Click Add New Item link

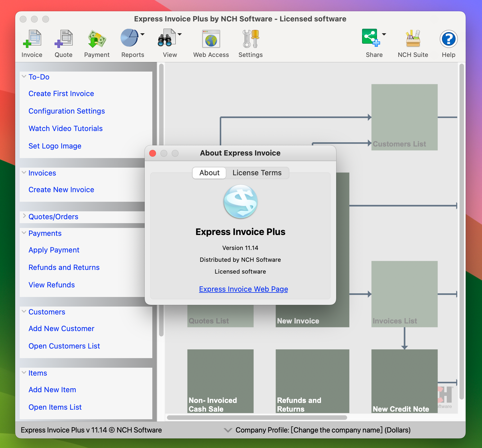click(52, 390)
